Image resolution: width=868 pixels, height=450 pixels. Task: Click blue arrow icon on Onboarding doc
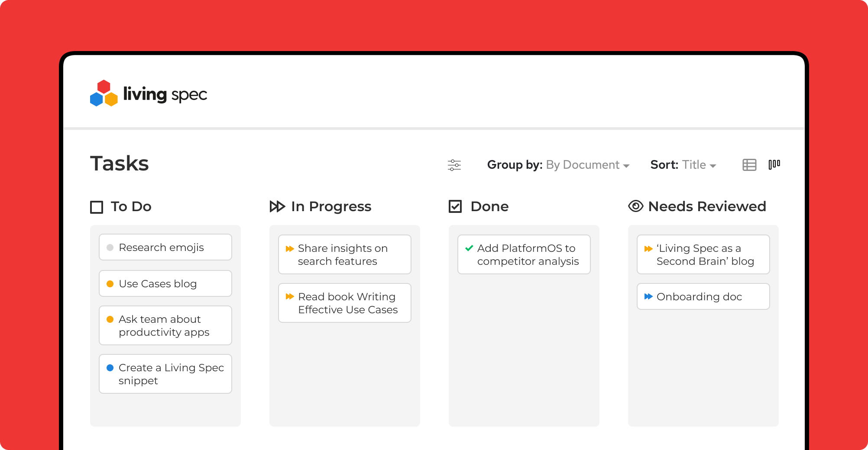(648, 296)
